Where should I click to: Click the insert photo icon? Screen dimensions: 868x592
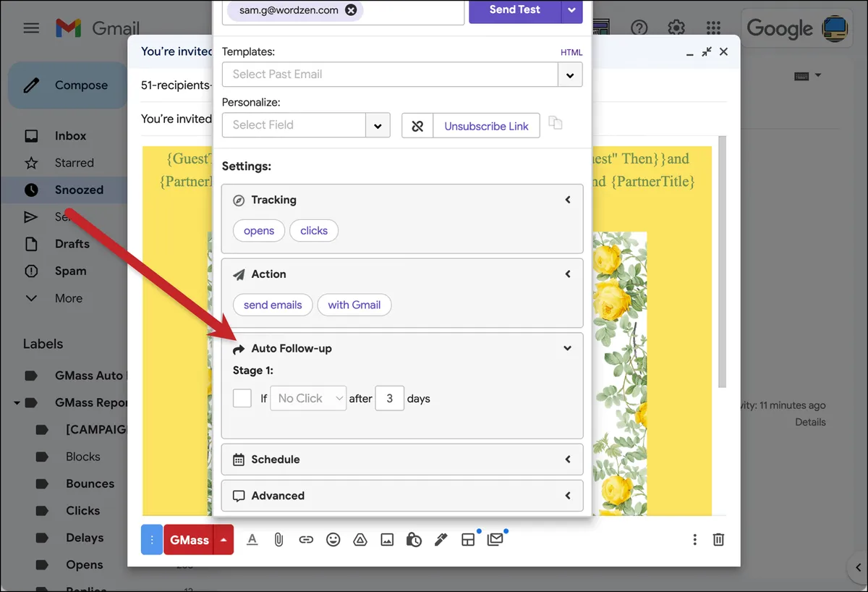(x=387, y=539)
